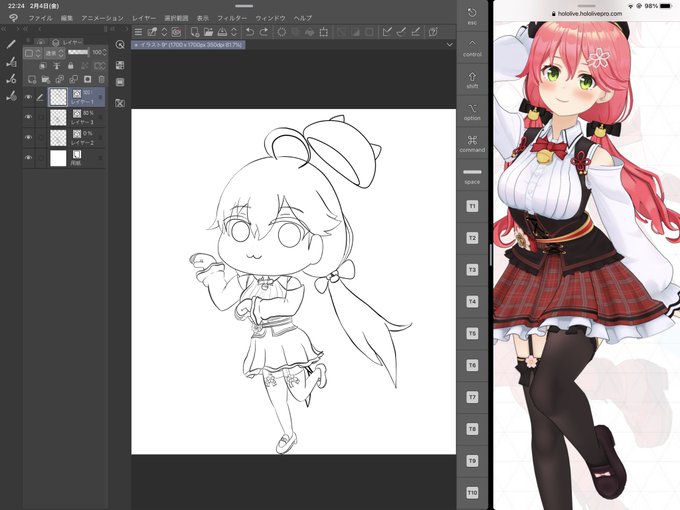Open the フィルター menu
The width and height of the screenshot is (680, 510).
pos(232,18)
